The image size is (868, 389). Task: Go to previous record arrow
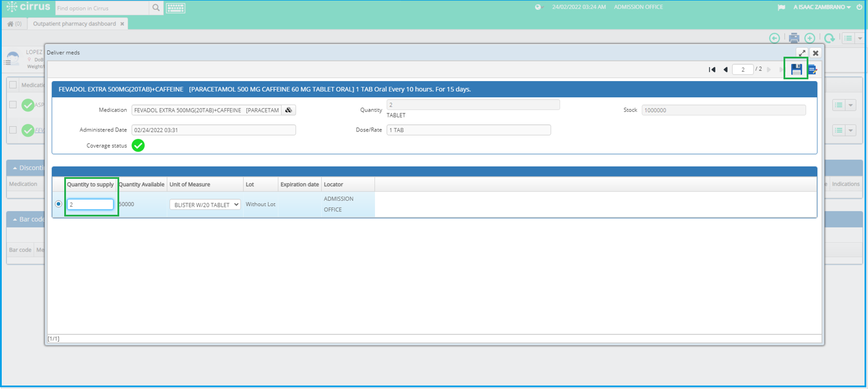pyautogui.click(x=725, y=69)
